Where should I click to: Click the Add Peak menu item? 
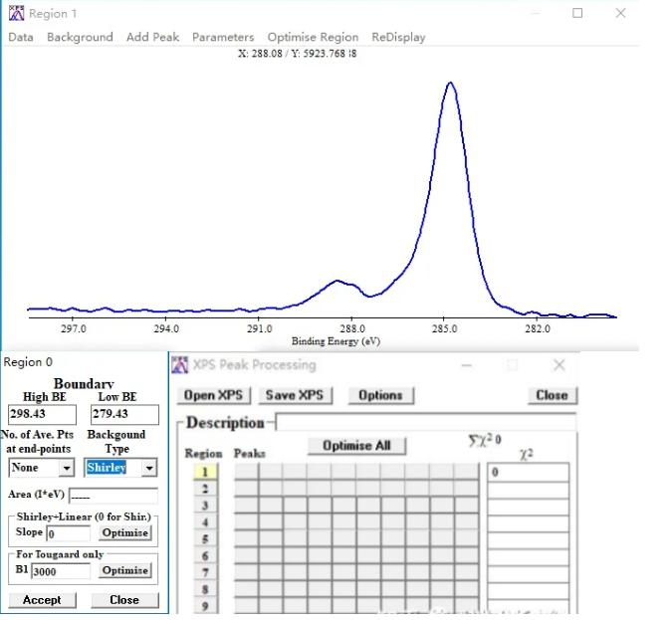[x=152, y=37]
